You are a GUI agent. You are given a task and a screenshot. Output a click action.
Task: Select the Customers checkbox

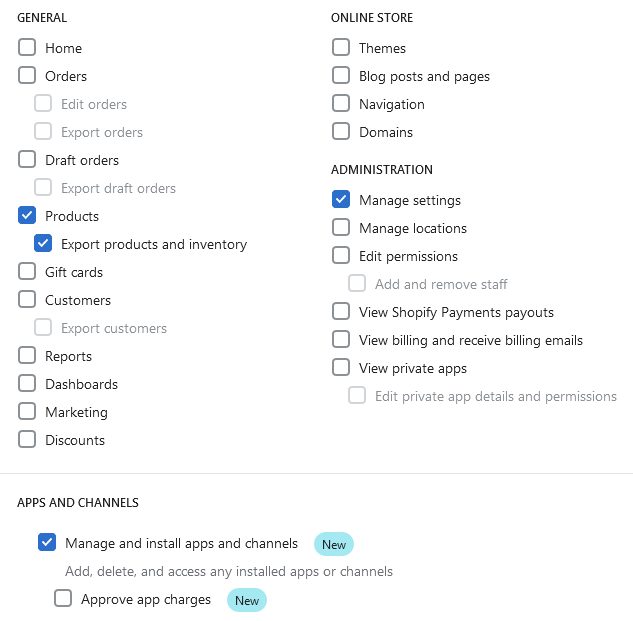click(x=27, y=300)
